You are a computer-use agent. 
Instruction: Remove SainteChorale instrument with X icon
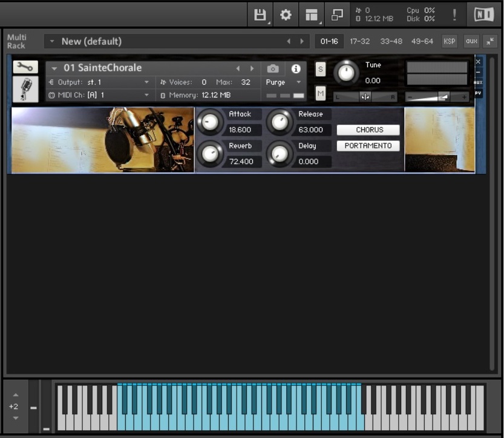tap(478, 62)
